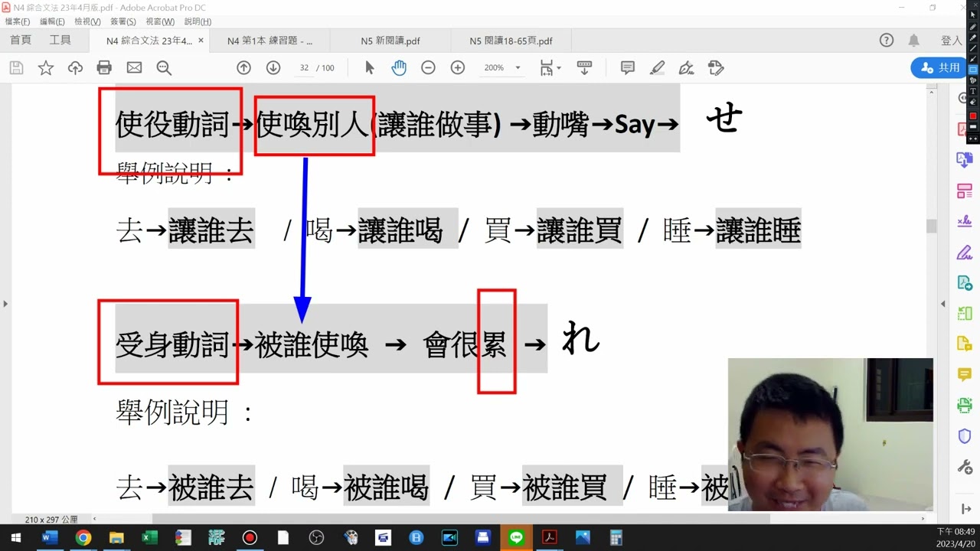Activate the hand pan tool
This screenshot has width=980, height=551.
(399, 68)
